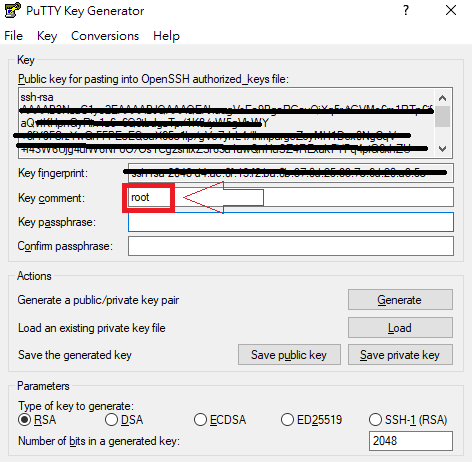Image resolution: width=472 pixels, height=462 pixels.
Task: Click 'Type of key to generate:' label
Action: pyautogui.click(x=76, y=406)
